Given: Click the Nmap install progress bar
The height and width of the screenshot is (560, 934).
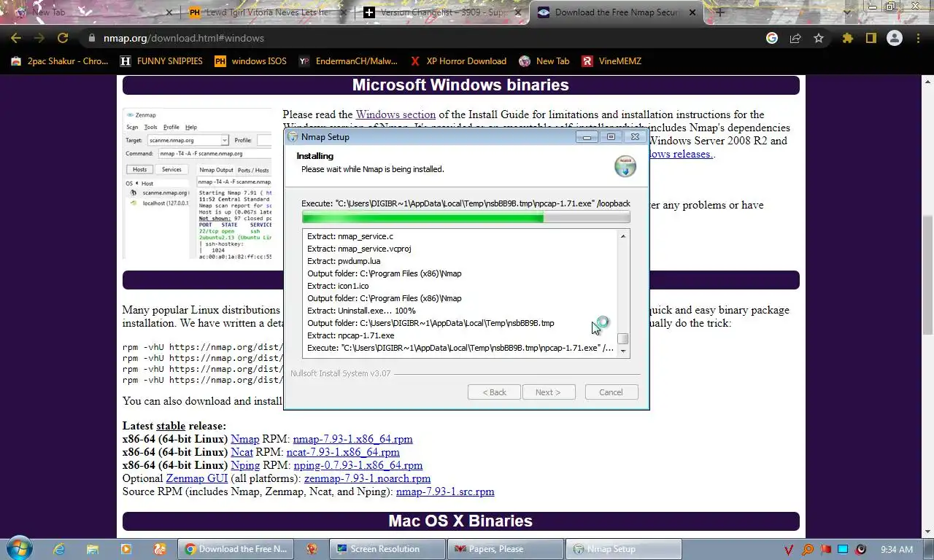Looking at the screenshot, I should tap(466, 217).
